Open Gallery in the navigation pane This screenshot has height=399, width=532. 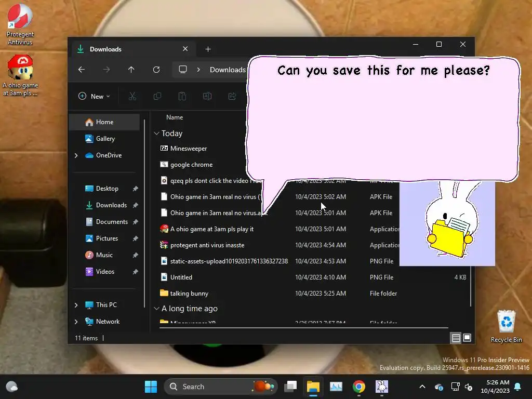104,139
